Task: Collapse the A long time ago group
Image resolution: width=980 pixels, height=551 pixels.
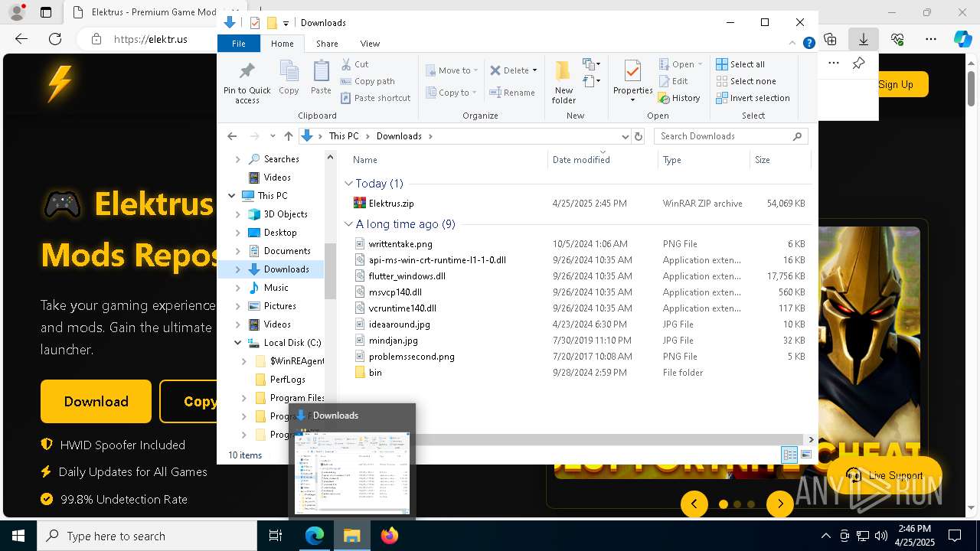Action: click(x=348, y=224)
